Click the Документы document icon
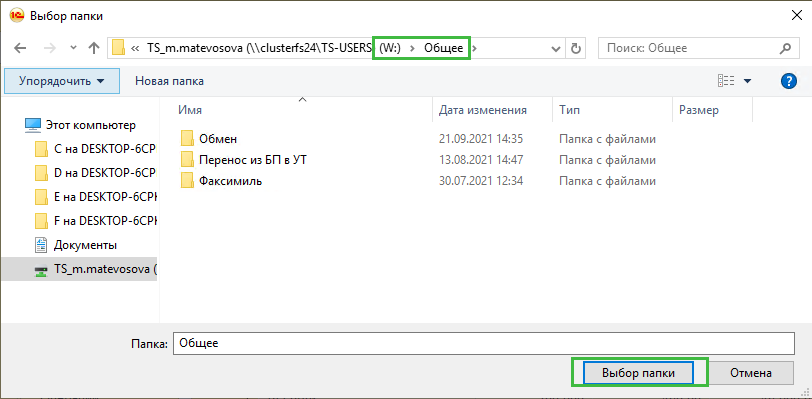 [x=40, y=245]
